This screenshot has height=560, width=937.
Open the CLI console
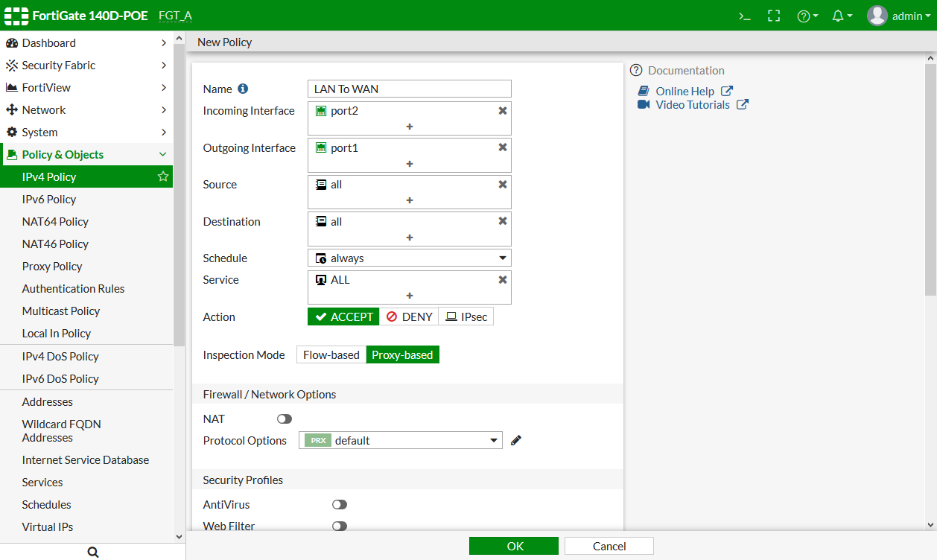click(744, 15)
